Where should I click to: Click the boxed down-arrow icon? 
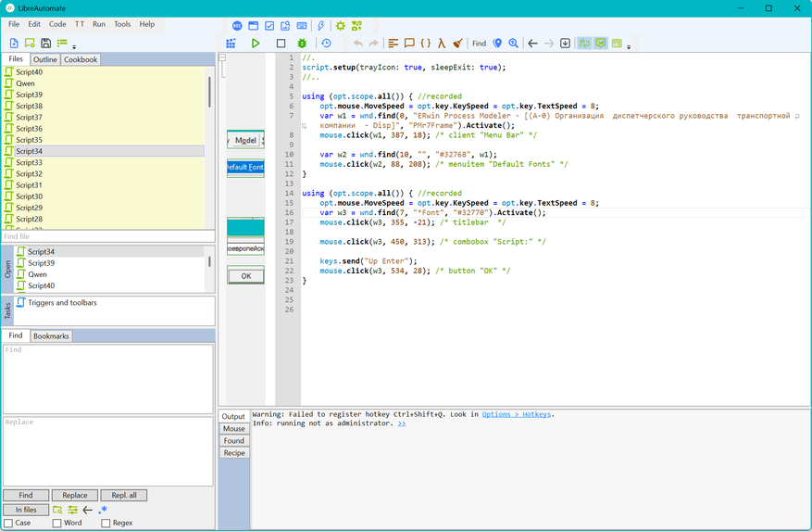[565, 43]
